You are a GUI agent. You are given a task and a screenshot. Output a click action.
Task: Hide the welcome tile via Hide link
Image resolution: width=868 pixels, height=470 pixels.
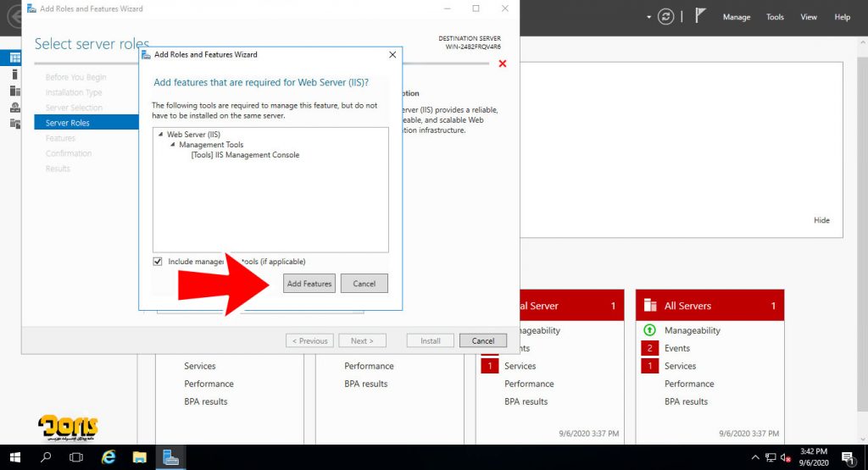click(821, 220)
